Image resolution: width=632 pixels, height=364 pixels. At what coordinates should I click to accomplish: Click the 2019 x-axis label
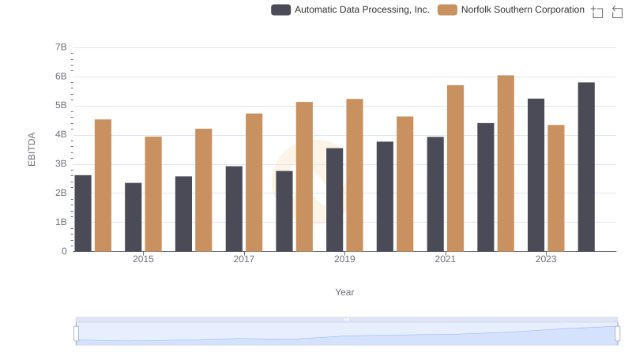click(344, 259)
